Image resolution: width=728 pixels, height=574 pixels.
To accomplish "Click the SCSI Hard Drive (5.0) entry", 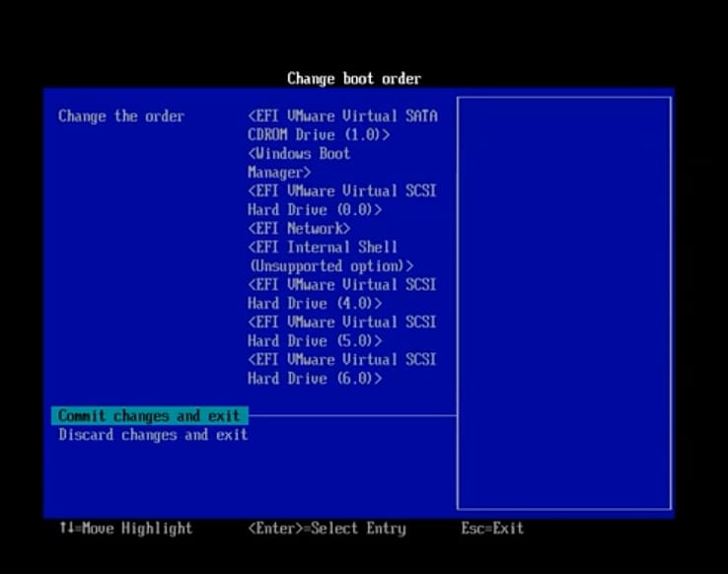I will pyautogui.click(x=341, y=331).
